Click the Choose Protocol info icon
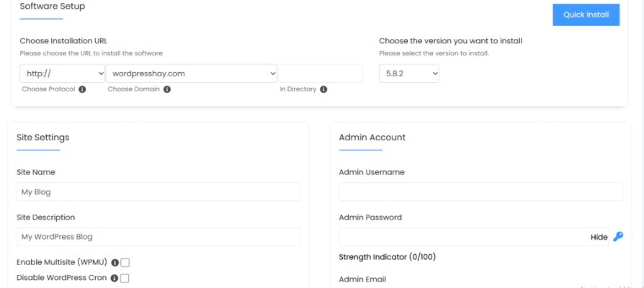Screen dimensions: 644x288 82,90
